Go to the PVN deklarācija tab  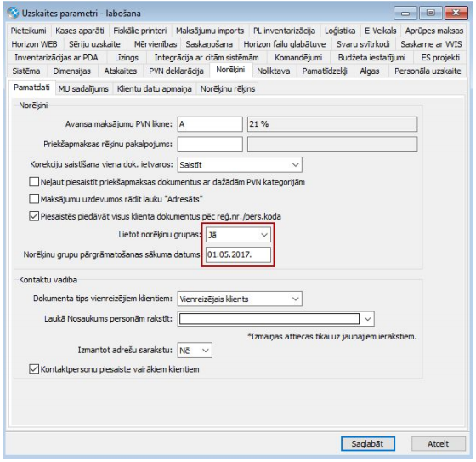point(176,71)
